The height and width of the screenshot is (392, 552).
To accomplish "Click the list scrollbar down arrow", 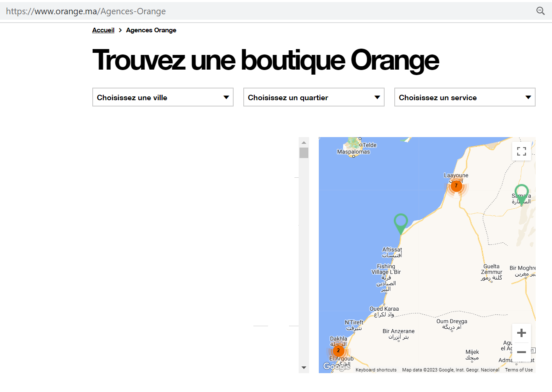I will coord(304,368).
